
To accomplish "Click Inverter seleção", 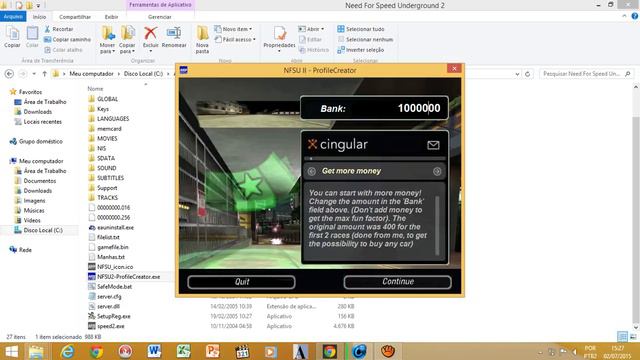I will click(361, 50).
